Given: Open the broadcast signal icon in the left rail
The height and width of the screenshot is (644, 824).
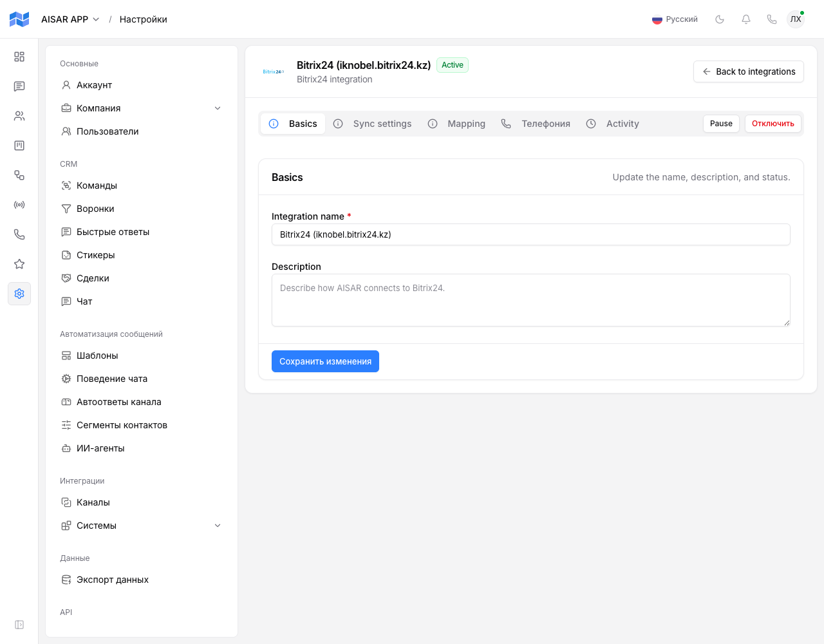Looking at the screenshot, I should tap(19, 205).
